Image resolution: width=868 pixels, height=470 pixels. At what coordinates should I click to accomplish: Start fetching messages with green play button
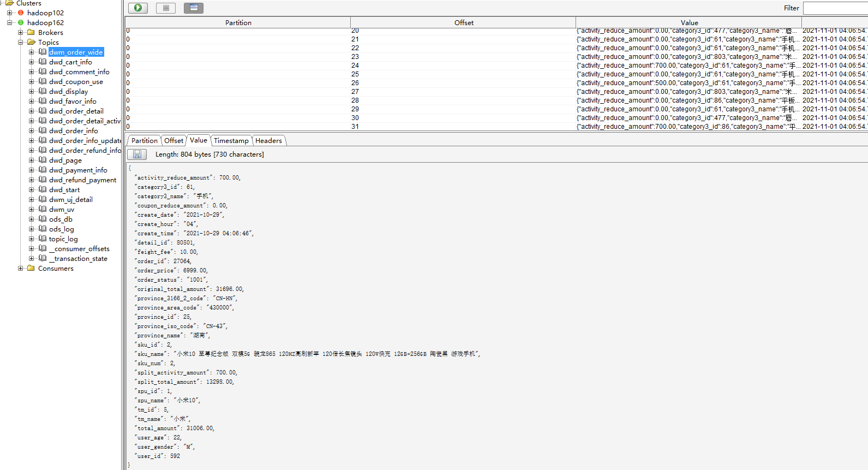pos(138,8)
